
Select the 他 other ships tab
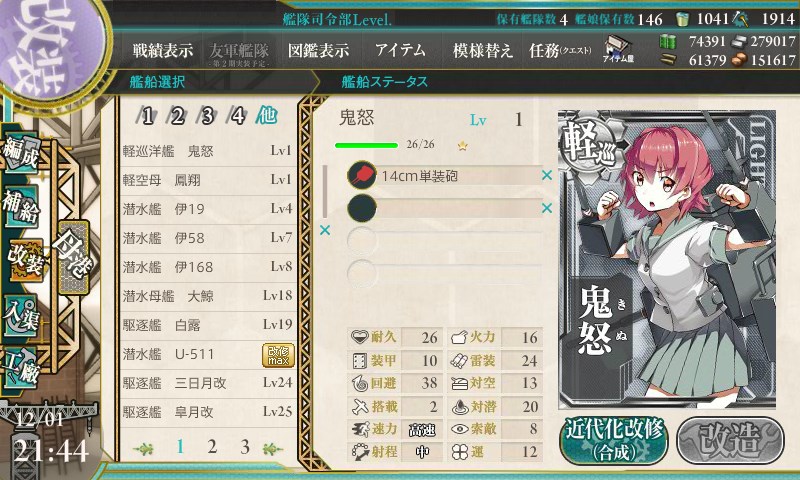[x=267, y=116]
